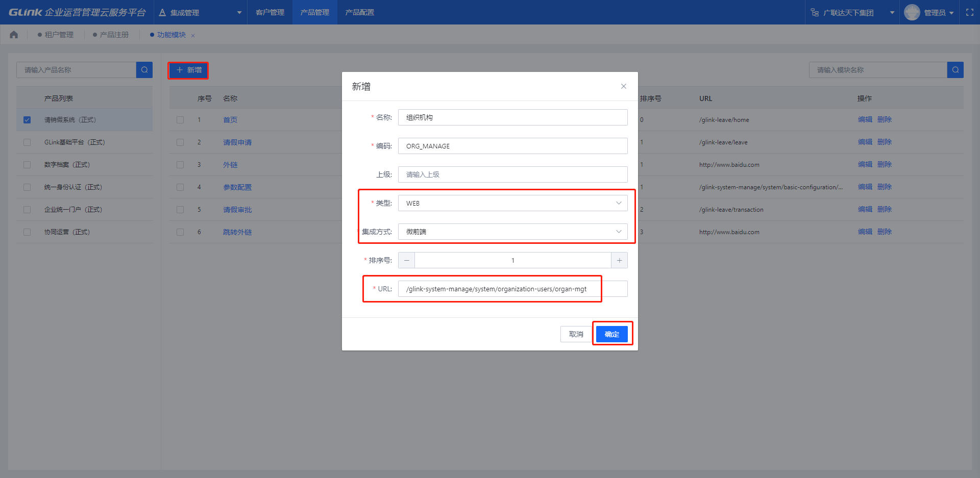The image size is (980, 478).
Task: Click the GLink platform logo
Action: coord(77,12)
